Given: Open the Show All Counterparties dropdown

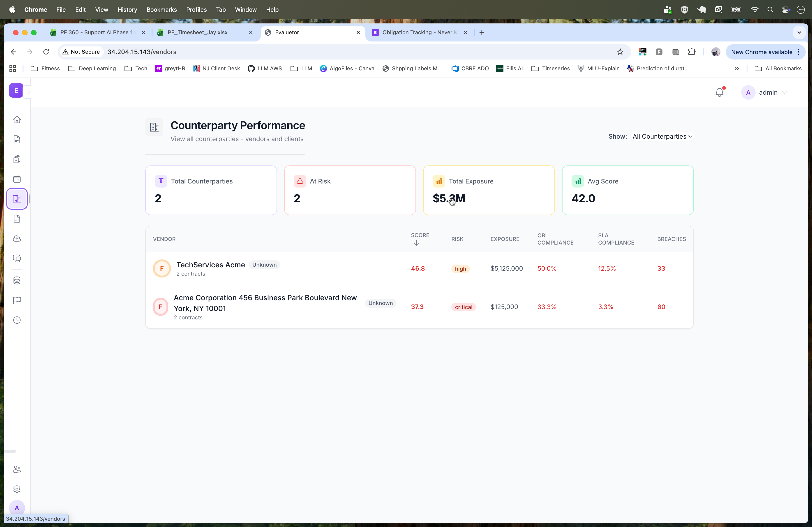Looking at the screenshot, I should (662, 136).
